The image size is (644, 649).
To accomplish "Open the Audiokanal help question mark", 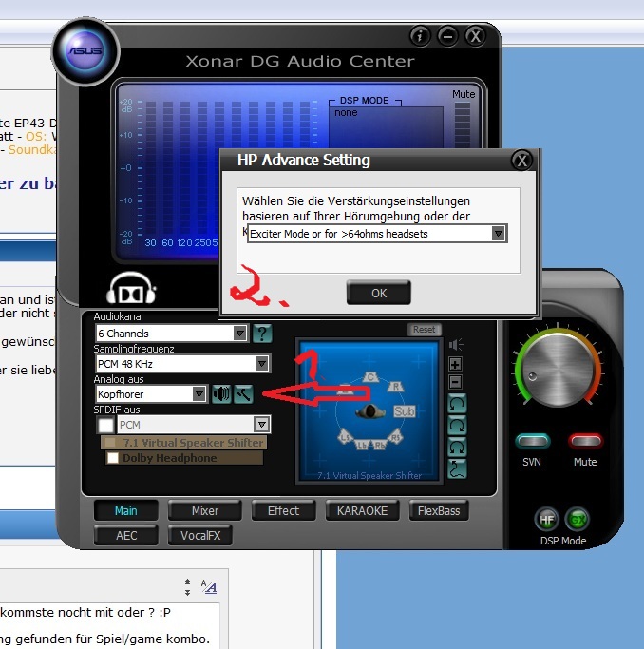I will [262, 334].
